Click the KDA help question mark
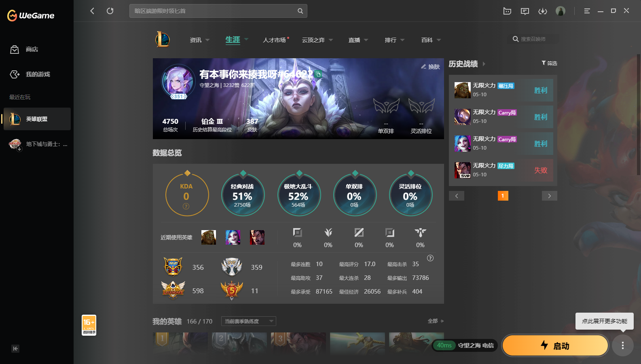641x364 pixels. click(186, 206)
